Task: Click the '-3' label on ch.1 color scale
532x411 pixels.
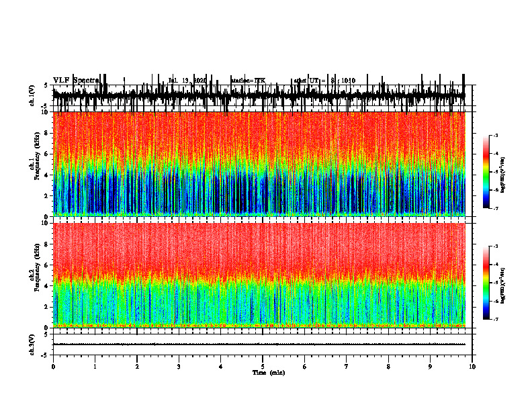Action: [x=496, y=136]
